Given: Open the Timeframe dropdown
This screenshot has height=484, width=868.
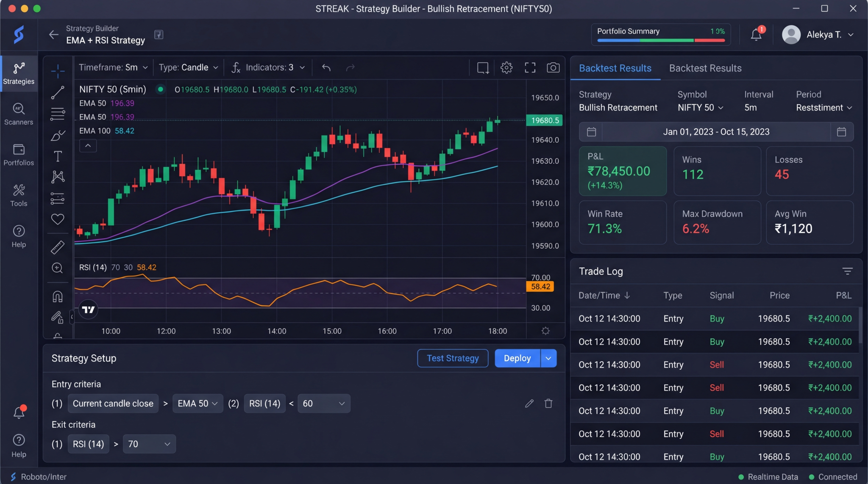Looking at the screenshot, I should click(113, 68).
